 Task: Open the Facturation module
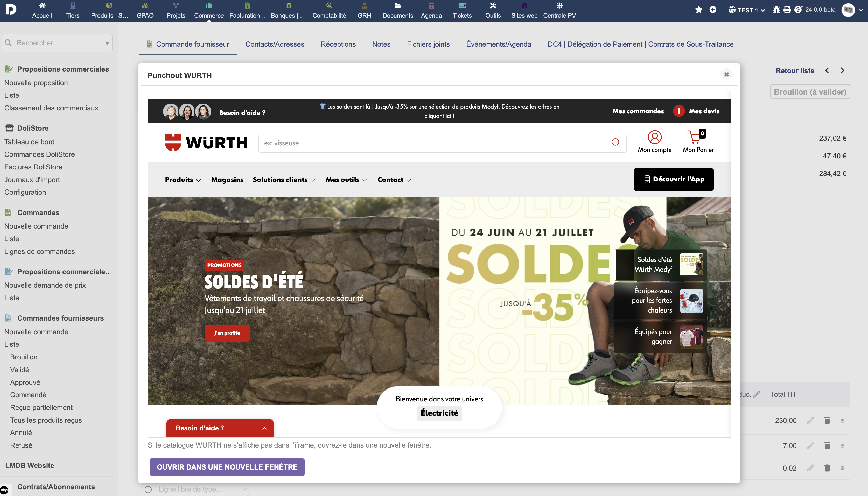pos(247,11)
